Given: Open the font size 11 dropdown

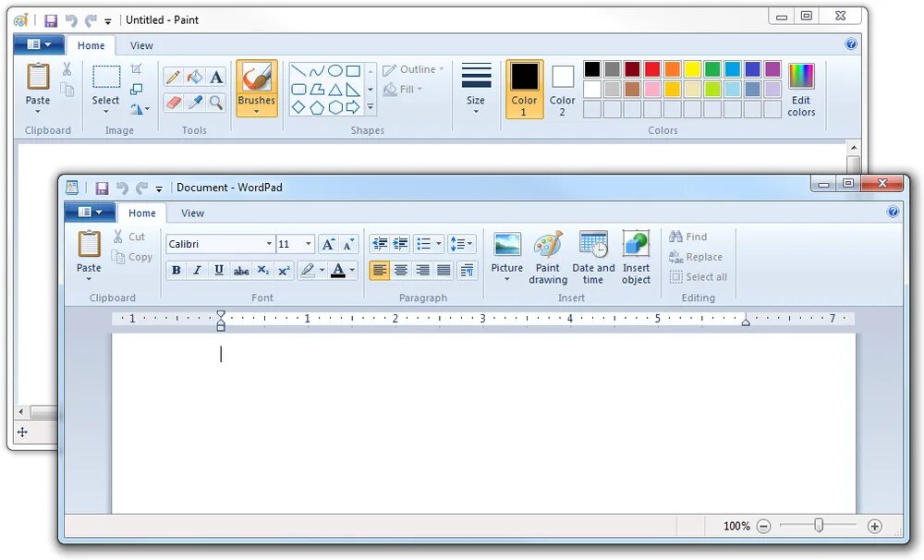Looking at the screenshot, I should click(309, 244).
